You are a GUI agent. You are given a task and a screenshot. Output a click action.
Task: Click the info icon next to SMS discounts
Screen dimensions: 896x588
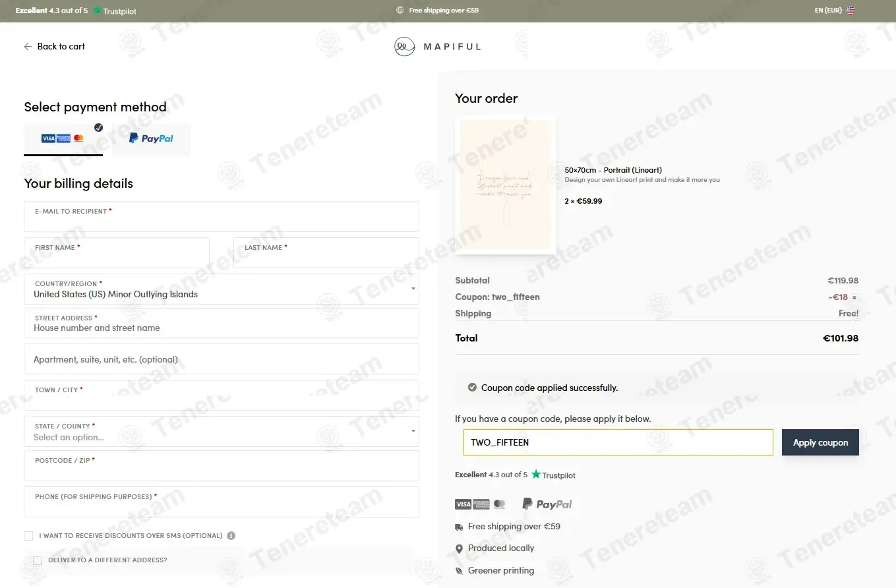click(231, 536)
